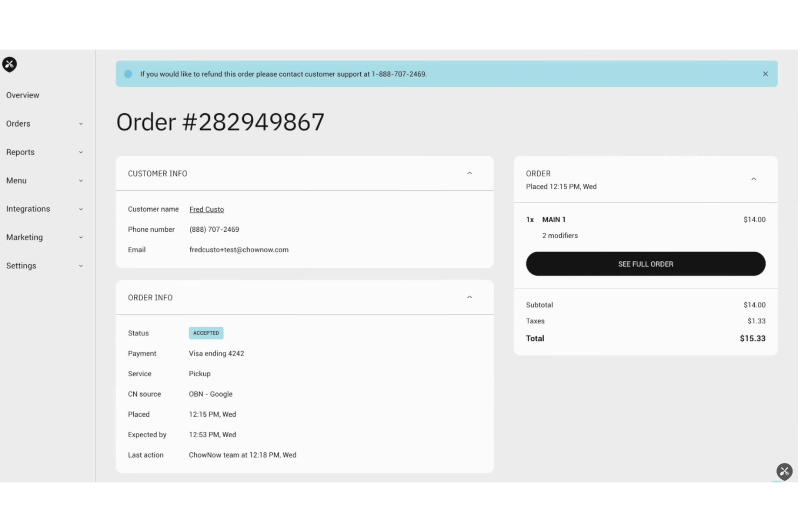Open customer profile for Fred Custo

tap(206, 209)
